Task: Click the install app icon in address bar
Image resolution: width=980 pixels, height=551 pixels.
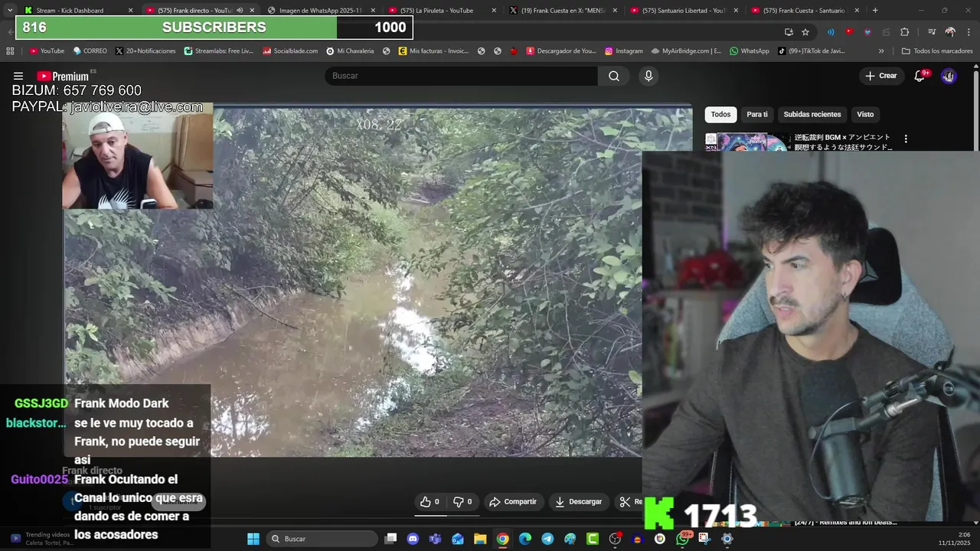Action: (x=789, y=32)
